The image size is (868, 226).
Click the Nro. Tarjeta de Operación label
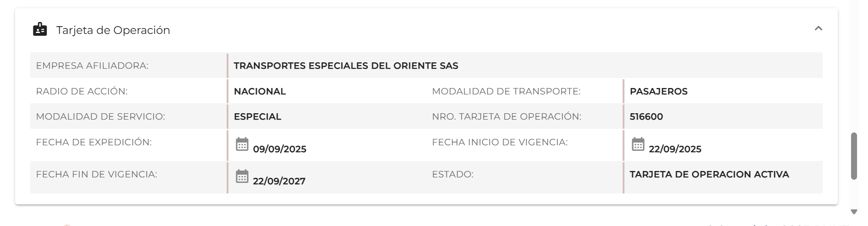coord(506,116)
